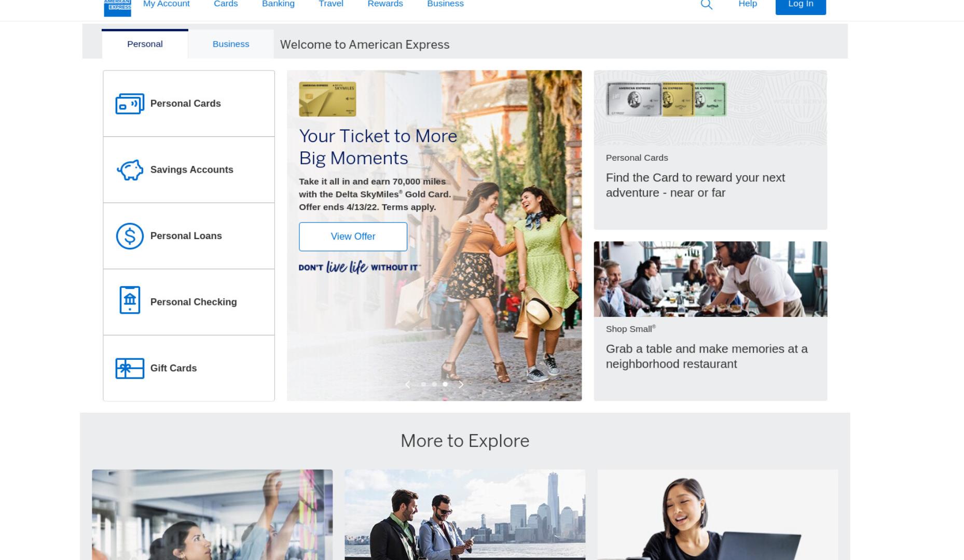Click the 'More to Explore' heading
This screenshot has width=964, height=560.
tap(465, 441)
